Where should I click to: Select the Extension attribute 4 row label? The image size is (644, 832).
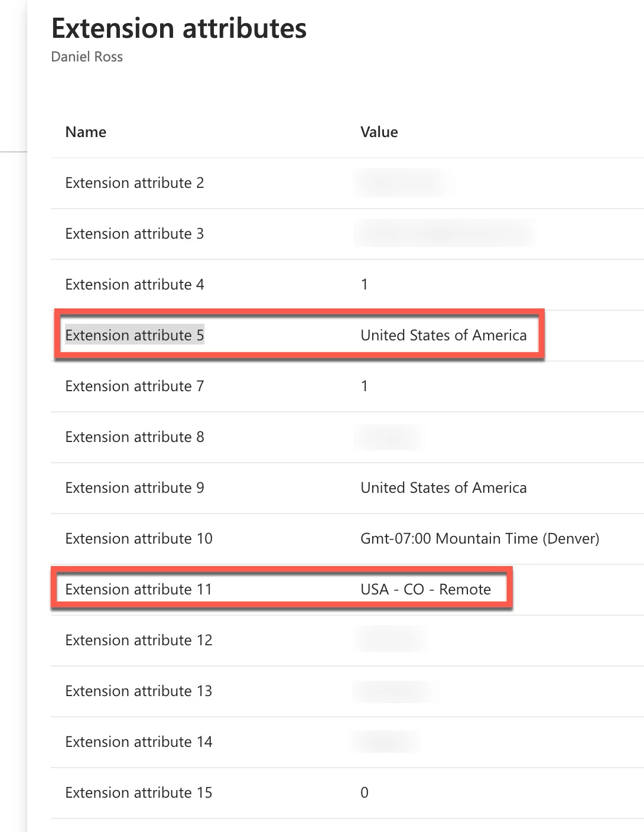pyautogui.click(x=135, y=284)
